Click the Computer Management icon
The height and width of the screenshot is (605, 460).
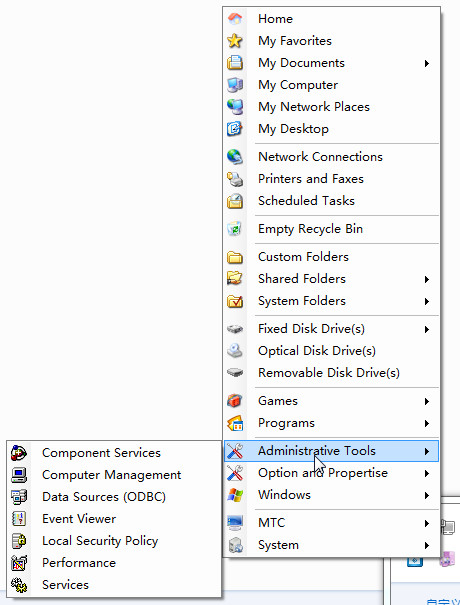tap(19, 475)
